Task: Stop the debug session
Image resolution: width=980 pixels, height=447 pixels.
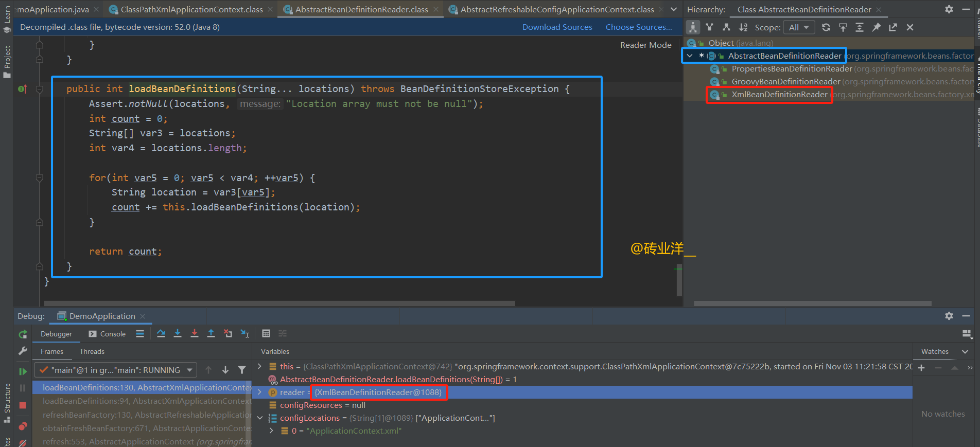Action: pos(23,405)
